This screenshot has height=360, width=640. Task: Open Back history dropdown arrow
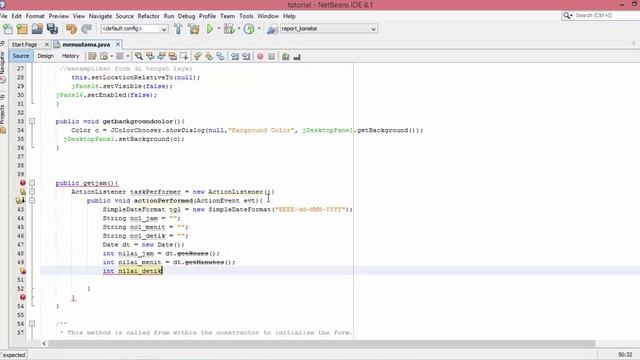pyautogui.click(x=111, y=56)
